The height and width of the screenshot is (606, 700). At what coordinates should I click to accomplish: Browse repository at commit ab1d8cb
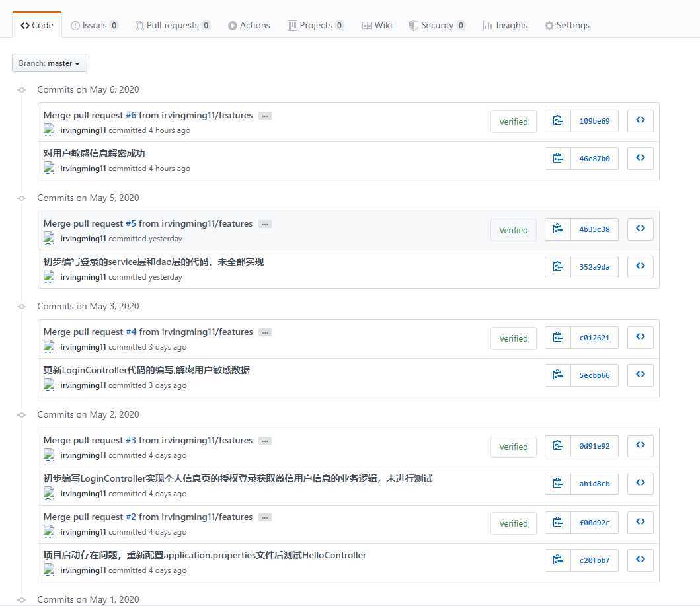640,483
